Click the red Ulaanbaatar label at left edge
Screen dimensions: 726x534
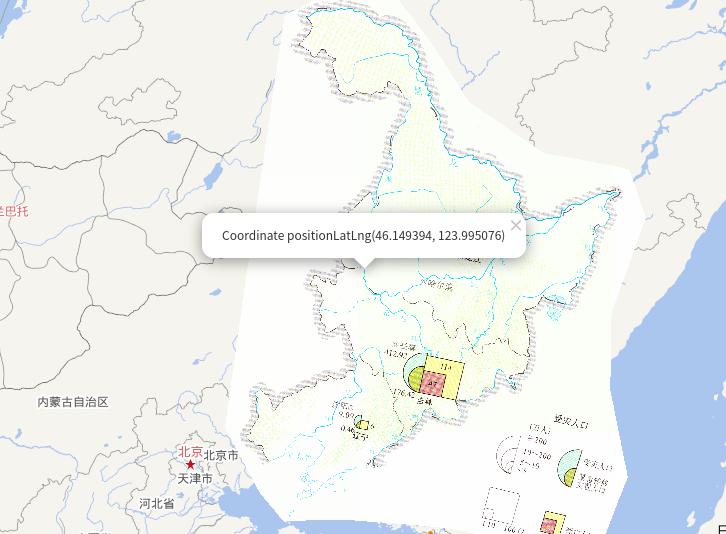14,211
